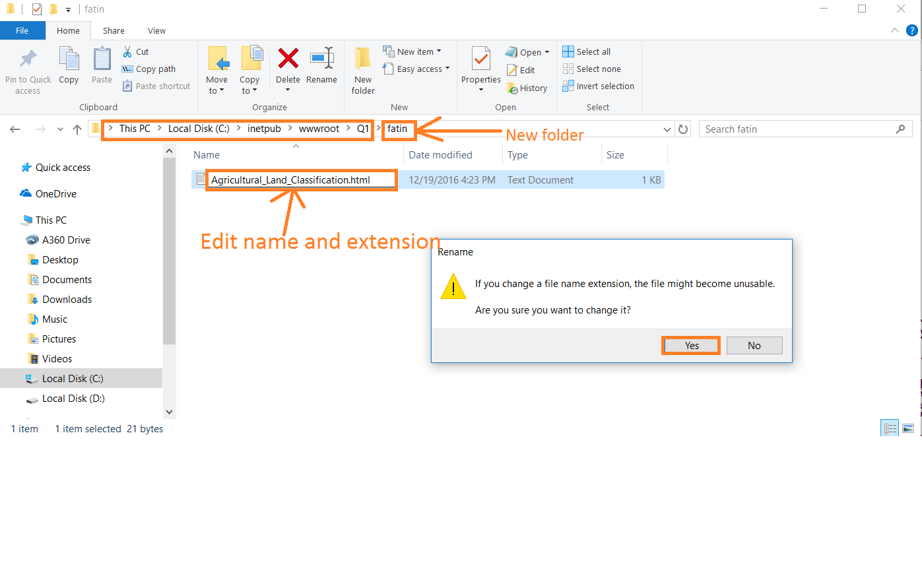Screen dimensions: 922x588
Task: Click the Paste clipboard icon
Action: pos(102,59)
